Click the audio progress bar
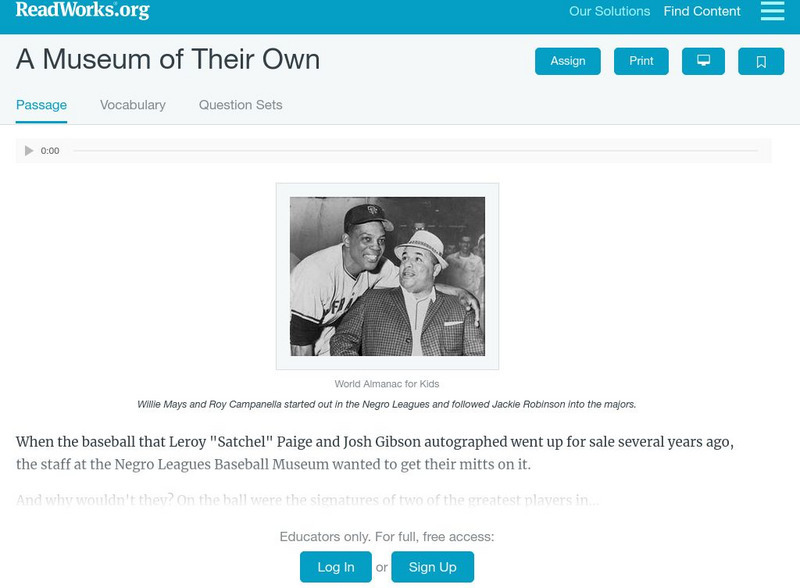The width and height of the screenshot is (800, 588). tap(415, 151)
